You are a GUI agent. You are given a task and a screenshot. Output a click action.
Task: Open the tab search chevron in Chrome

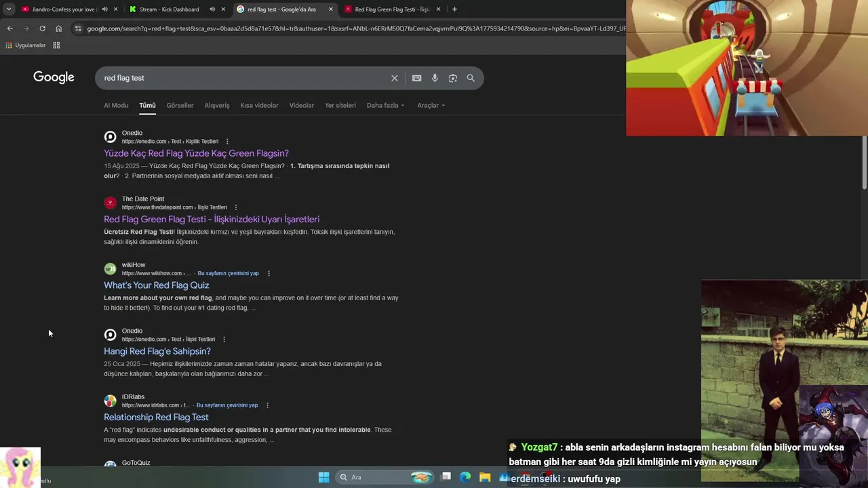pos(9,9)
